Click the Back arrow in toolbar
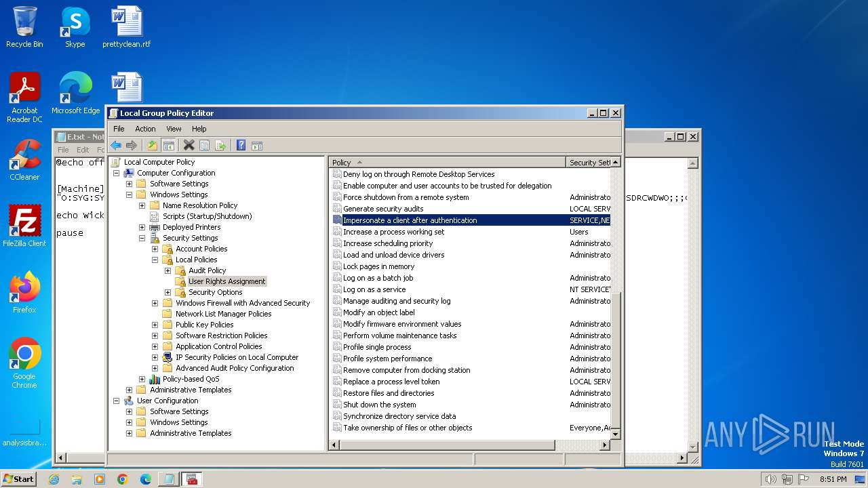This screenshot has width=868, height=488. tap(116, 145)
